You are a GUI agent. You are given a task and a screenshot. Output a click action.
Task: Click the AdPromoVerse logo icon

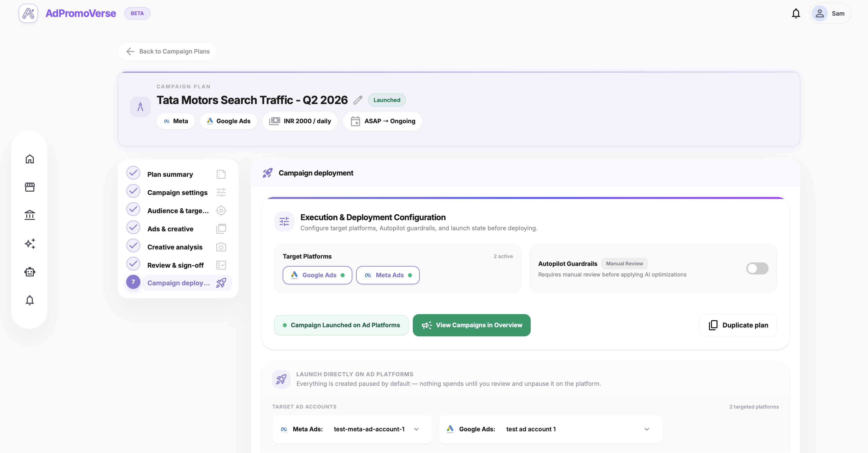[x=28, y=13]
